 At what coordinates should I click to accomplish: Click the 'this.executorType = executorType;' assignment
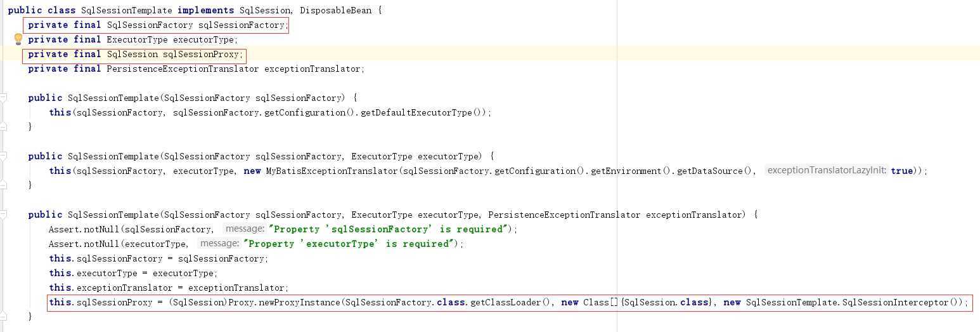click(x=133, y=274)
